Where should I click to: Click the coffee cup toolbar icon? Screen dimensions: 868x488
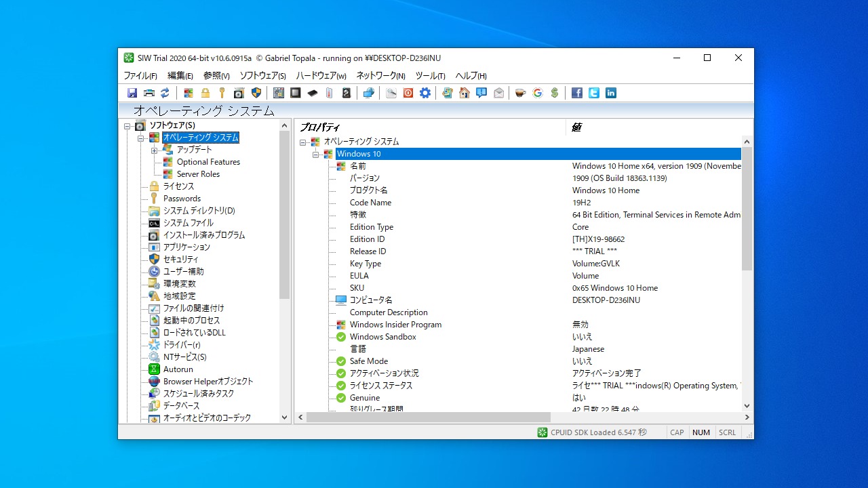click(x=520, y=93)
